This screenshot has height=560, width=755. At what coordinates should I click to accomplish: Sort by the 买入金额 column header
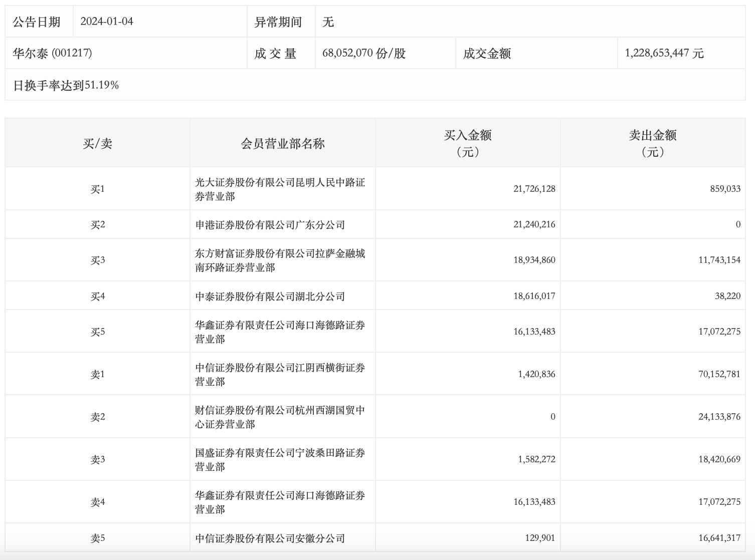467,143
